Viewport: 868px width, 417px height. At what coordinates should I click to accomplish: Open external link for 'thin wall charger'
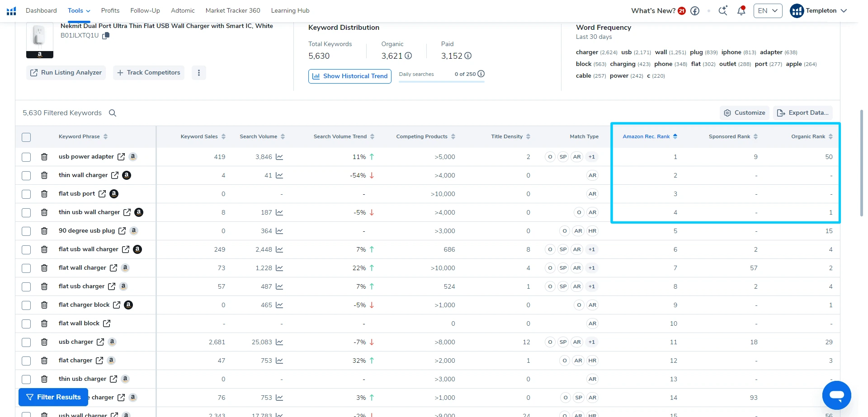(115, 175)
